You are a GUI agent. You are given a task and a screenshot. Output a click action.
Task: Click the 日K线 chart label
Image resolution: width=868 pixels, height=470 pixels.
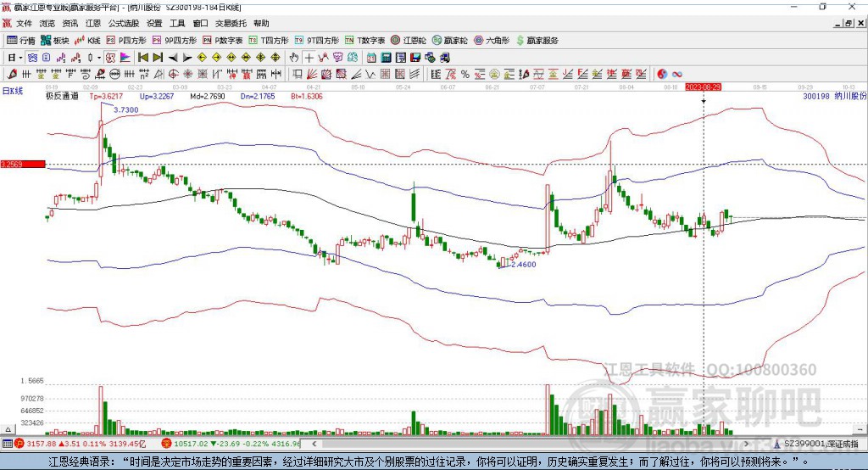(x=13, y=91)
